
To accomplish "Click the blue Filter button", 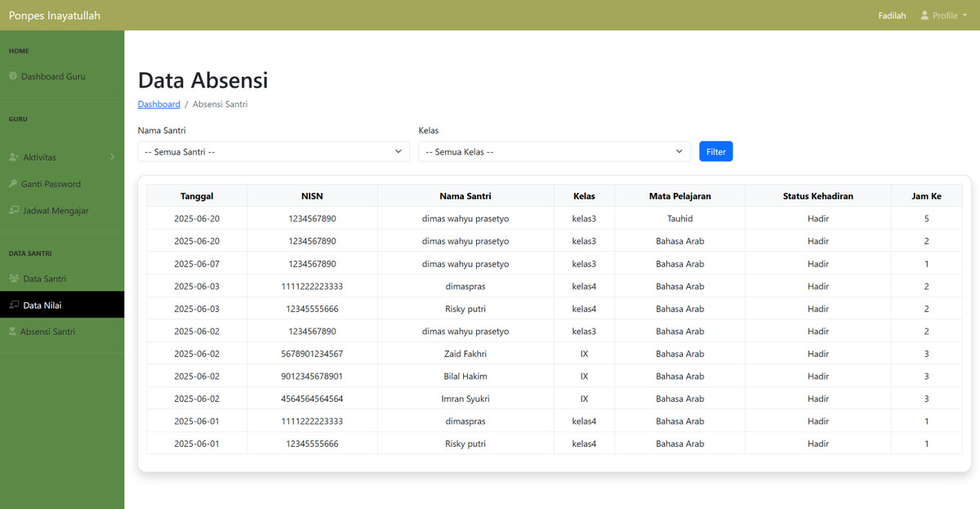I will click(x=716, y=151).
